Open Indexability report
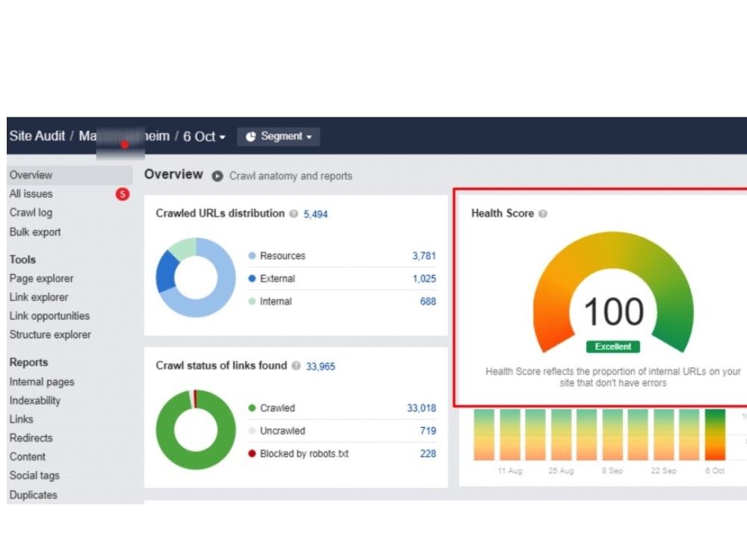The image size is (747, 560). click(x=35, y=400)
